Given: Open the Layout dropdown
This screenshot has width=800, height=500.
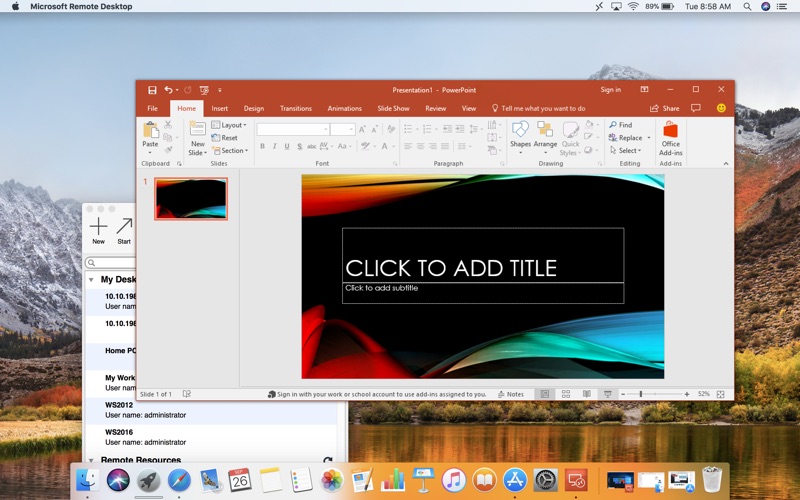Looking at the screenshot, I should [x=230, y=125].
